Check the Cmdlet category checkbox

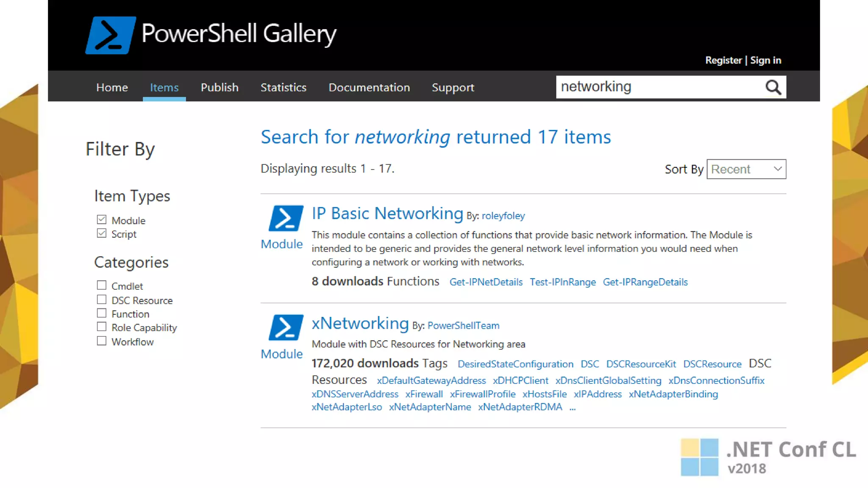(102, 286)
